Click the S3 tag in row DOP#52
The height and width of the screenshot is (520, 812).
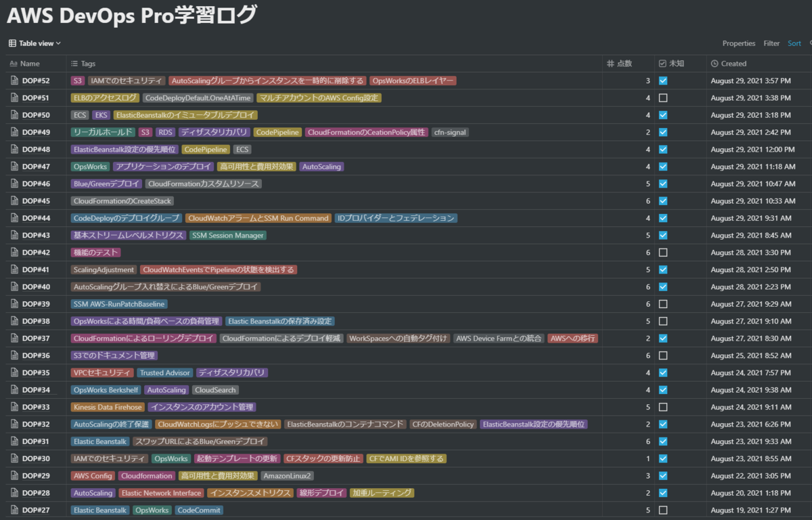click(x=78, y=81)
